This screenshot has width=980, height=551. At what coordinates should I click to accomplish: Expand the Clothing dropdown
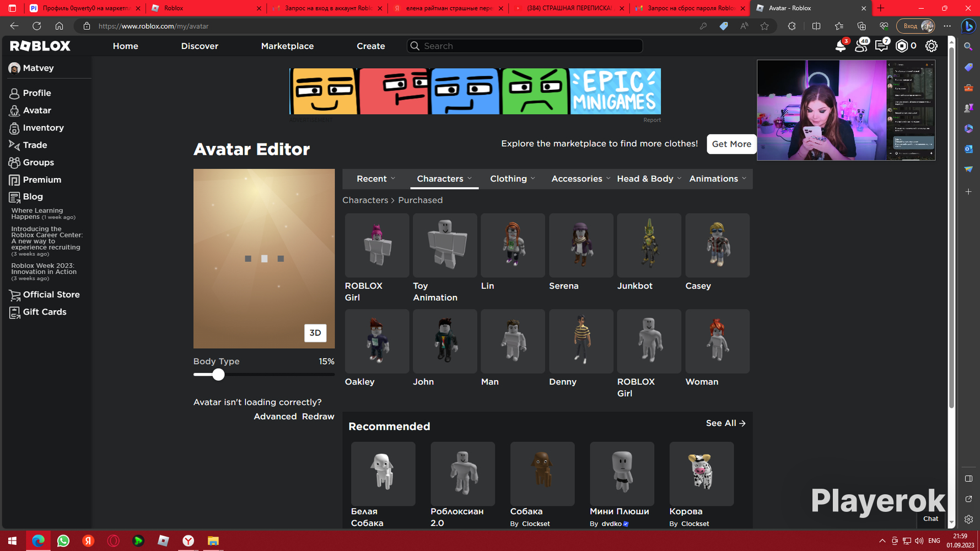tap(513, 179)
